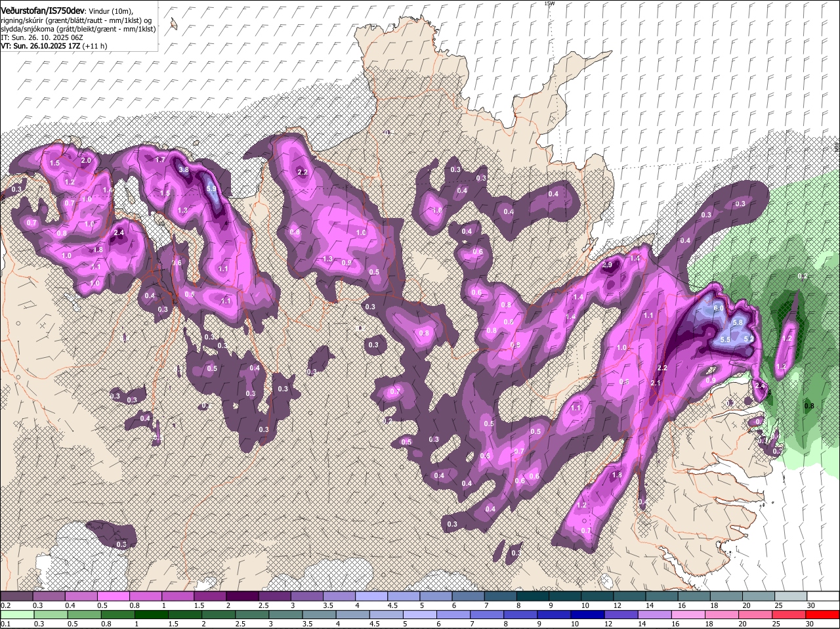This screenshot has width=840, height=629.
Task: Click the dark teal 8–9 snow legend swatch
Action: [533, 596]
